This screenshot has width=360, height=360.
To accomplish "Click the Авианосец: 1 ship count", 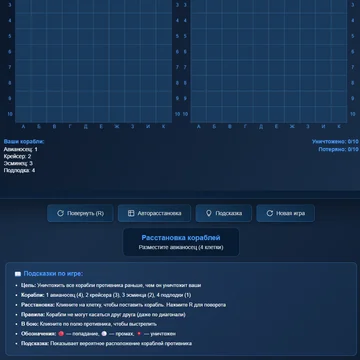I will click(20, 149).
